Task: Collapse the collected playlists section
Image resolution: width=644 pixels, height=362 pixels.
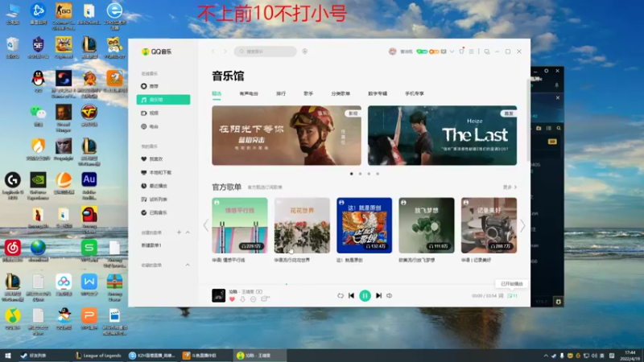Action: coord(188,265)
